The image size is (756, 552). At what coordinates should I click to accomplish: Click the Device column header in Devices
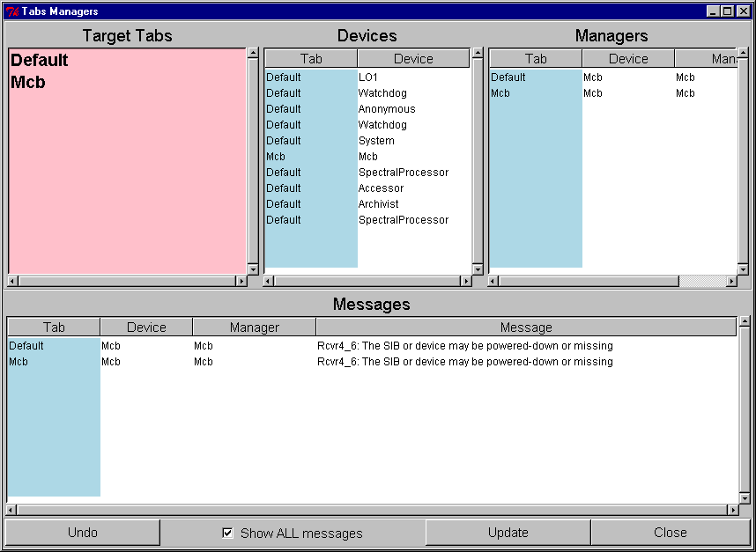pyautogui.click(x=413, y=59)
